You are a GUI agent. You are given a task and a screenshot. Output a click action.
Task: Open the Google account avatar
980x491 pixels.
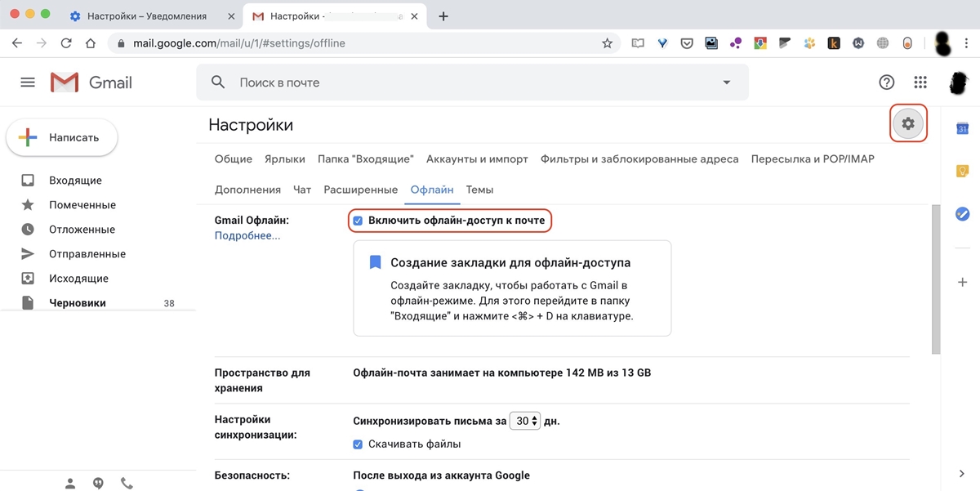(x=960, y=83)
